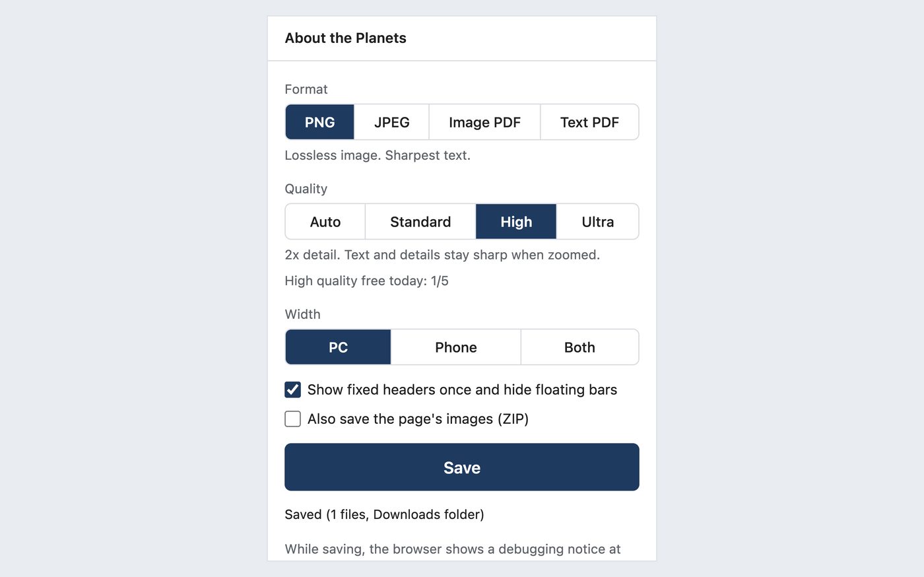Set quality to Ultra

(x=598, y=222)
